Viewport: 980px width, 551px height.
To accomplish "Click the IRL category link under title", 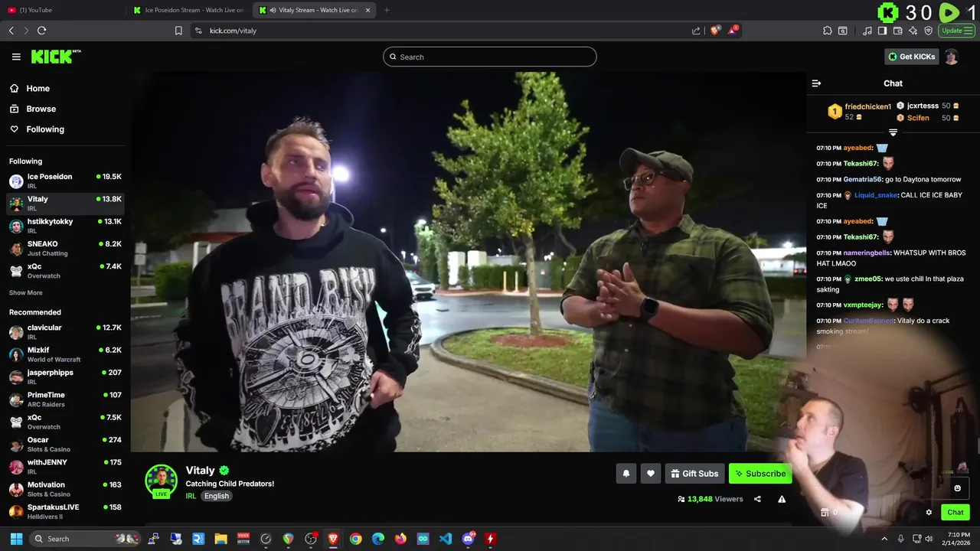I will 191,496.
